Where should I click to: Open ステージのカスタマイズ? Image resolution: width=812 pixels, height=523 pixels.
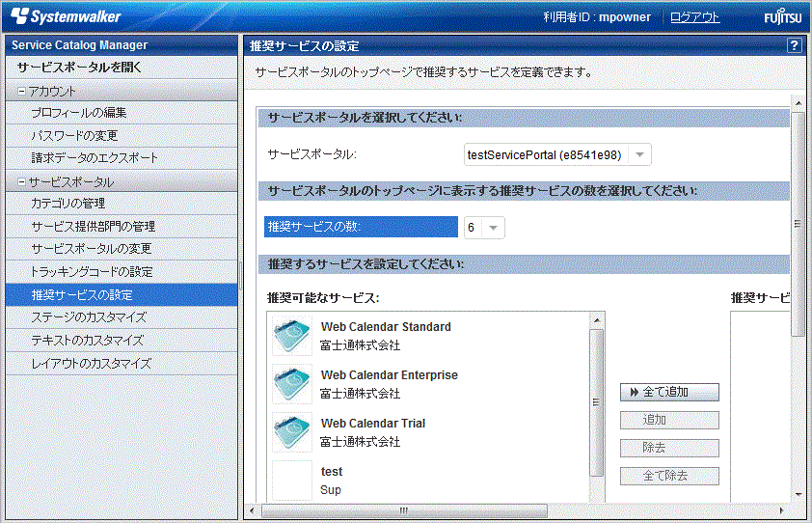point(122,317)
